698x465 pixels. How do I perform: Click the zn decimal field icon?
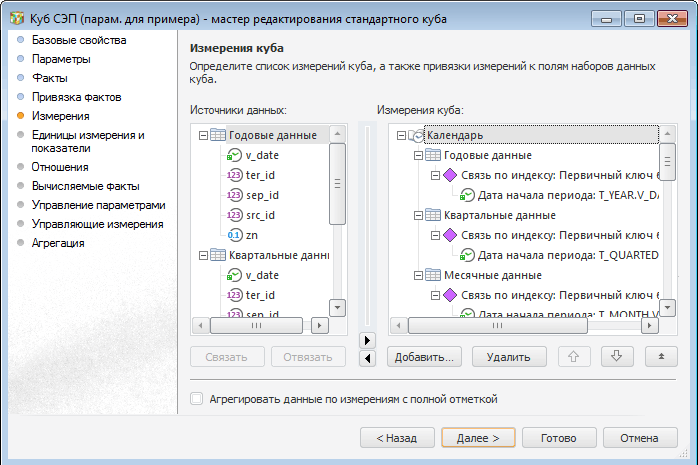(x=235, y=234)
